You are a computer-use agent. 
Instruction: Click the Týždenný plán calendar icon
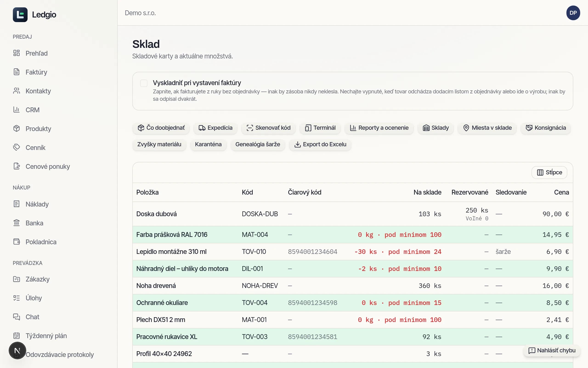pyautogui.click(x=17, y=336)
